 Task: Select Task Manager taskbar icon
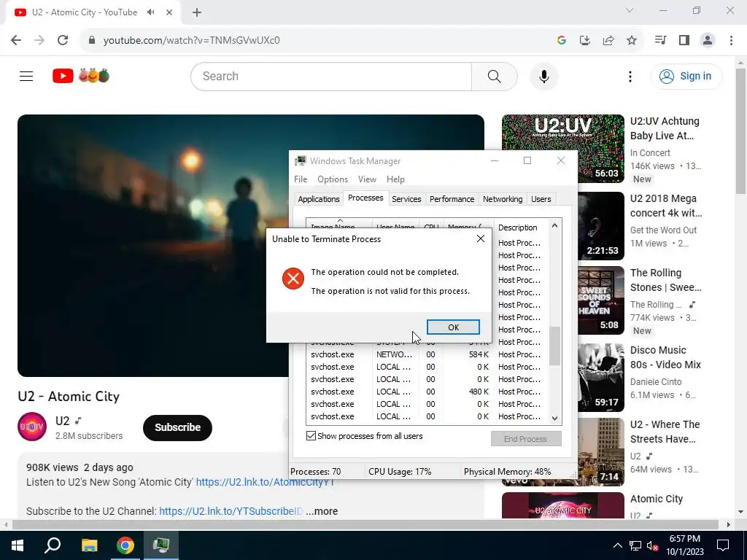(161, 545)
